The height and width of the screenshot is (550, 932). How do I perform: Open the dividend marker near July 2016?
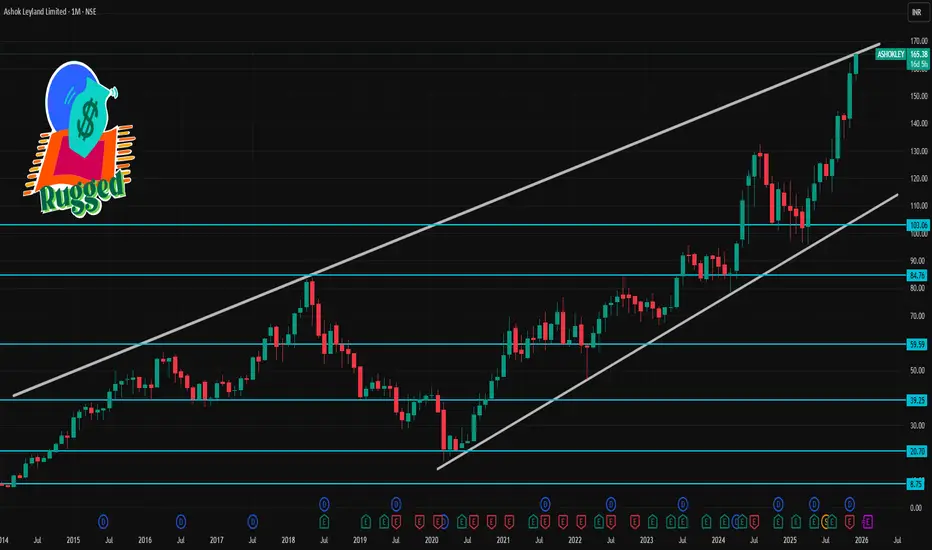[181, 522]
